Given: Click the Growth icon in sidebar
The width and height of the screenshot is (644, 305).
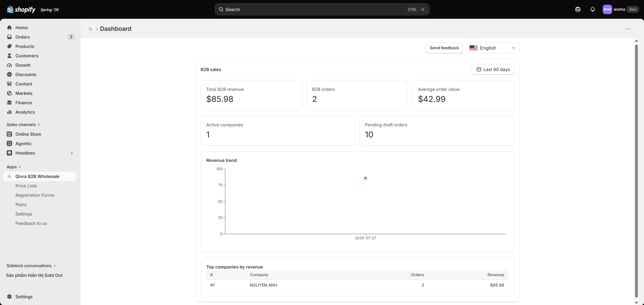Looking at the screenshot, I should point(9,65).
